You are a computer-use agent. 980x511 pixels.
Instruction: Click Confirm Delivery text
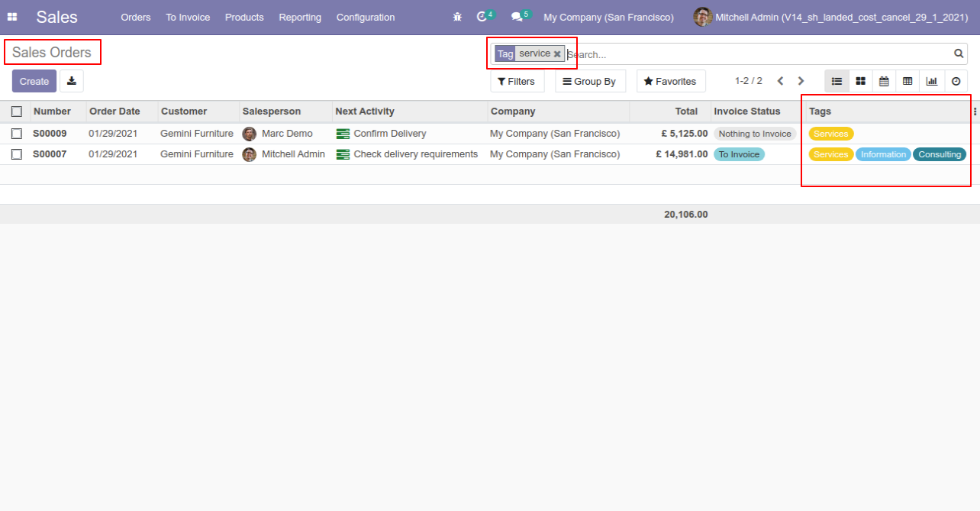[390, 134]
